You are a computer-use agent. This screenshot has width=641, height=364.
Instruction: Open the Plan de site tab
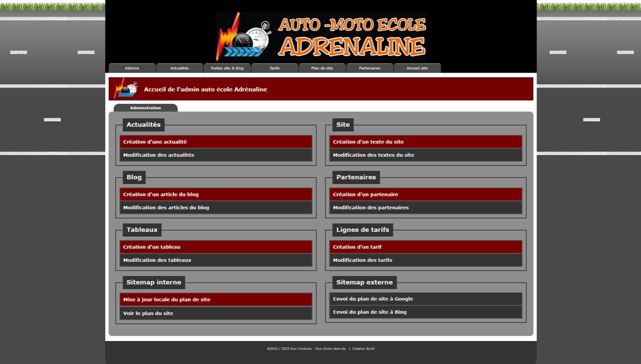pyautogui.click(x=322, y=68)
